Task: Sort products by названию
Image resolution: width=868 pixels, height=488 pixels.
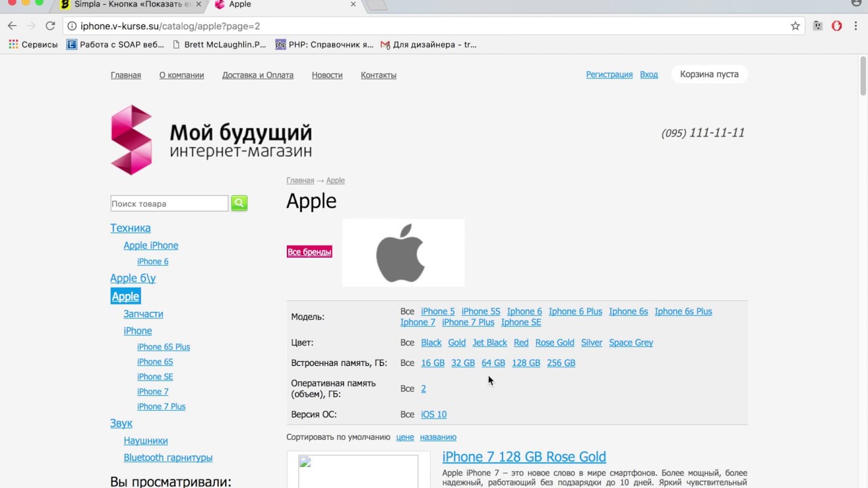Action: pos(438,437)
